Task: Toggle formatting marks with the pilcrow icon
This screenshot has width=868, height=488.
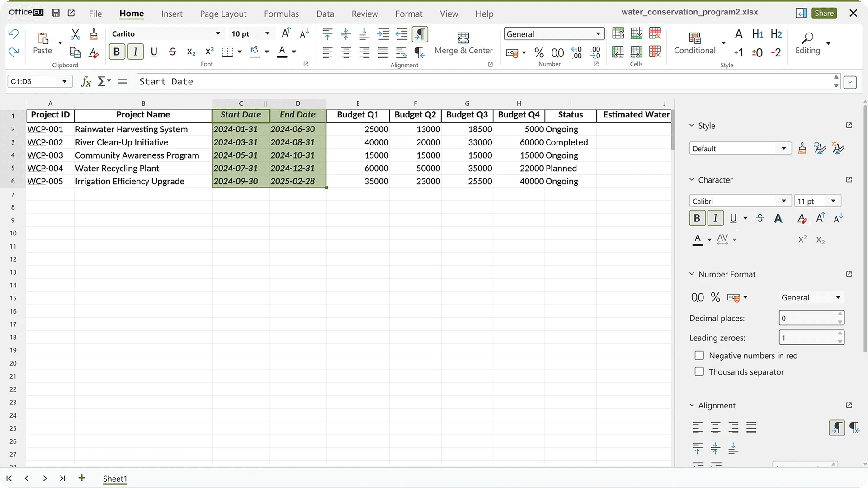Action: 420,34
